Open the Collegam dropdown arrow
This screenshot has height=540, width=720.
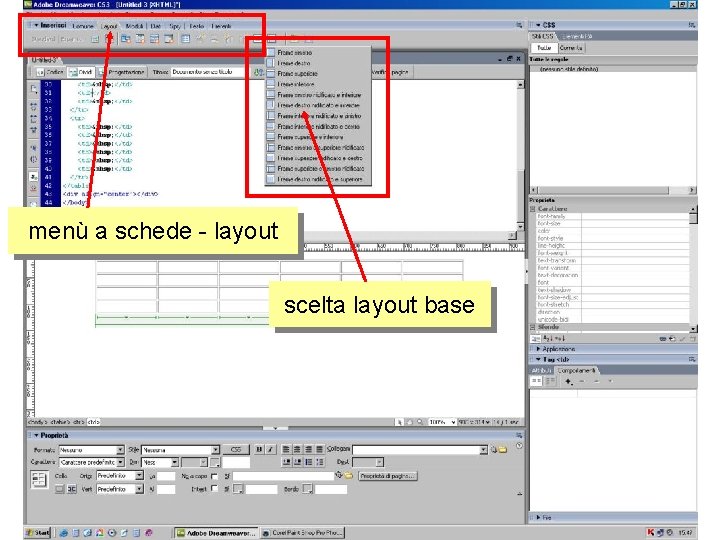coord(483,450)
